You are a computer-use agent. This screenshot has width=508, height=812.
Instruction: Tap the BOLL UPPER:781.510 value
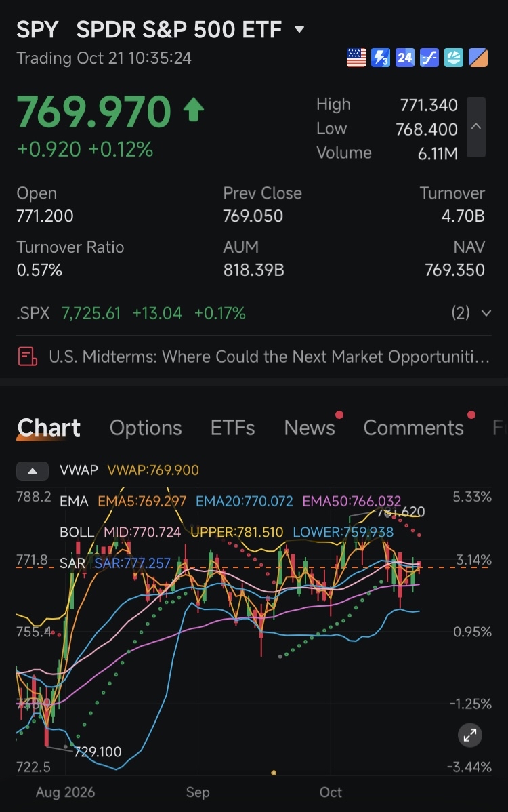pyautogui.click(x=237, y=532)
